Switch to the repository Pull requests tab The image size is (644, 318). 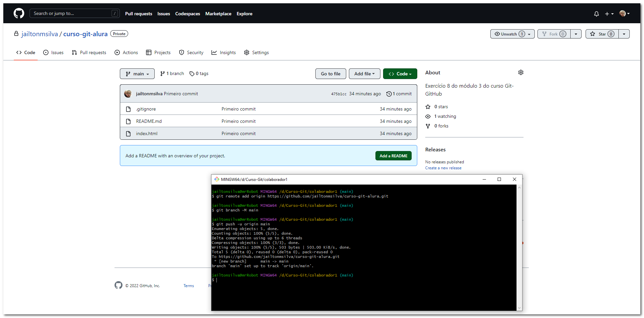pos(89,52)
